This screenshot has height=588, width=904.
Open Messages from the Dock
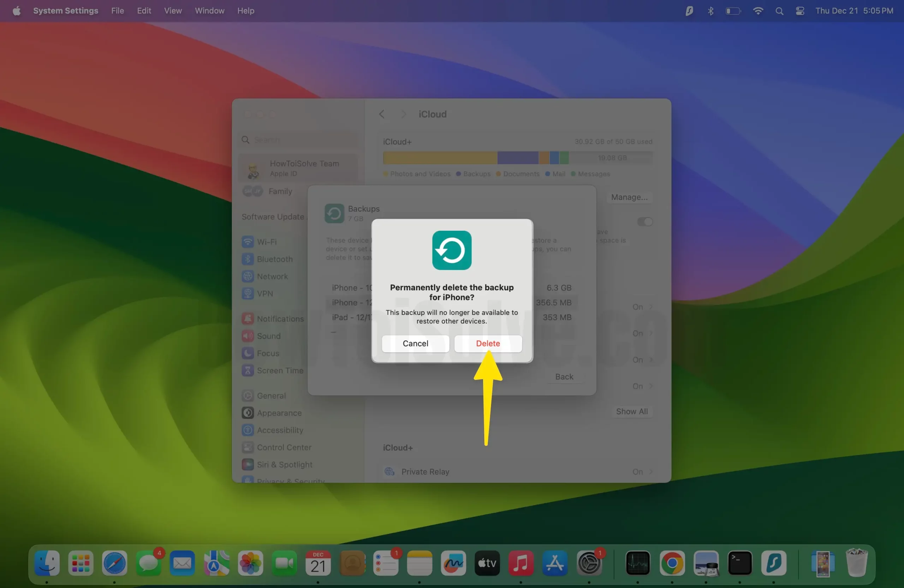[149, 563]
